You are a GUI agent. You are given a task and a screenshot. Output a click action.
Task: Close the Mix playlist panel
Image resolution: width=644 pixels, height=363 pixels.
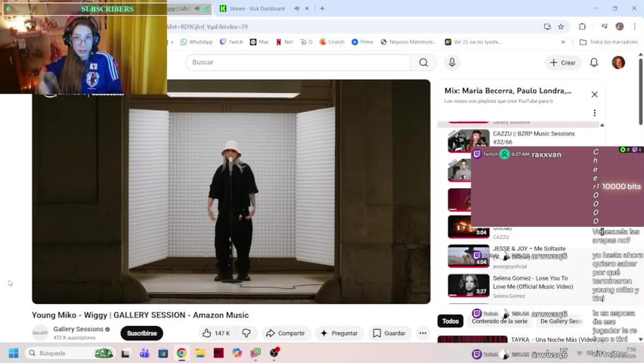(595, 94)
